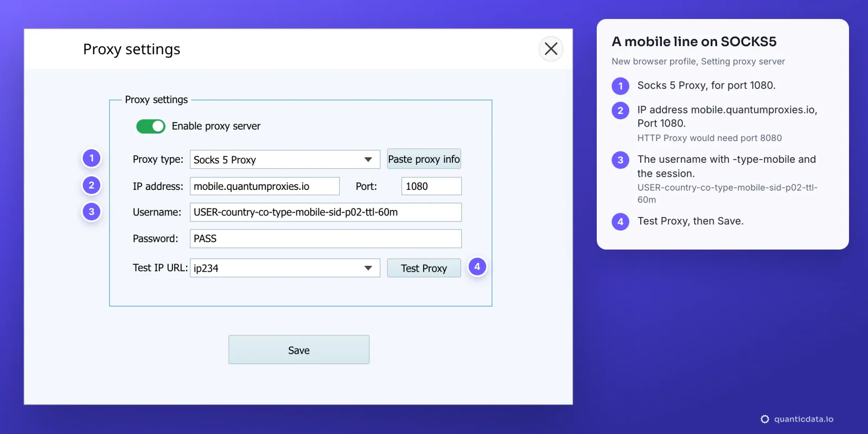
Task: Click the "Enable proxy server" label text
Action: pos(216,126)
